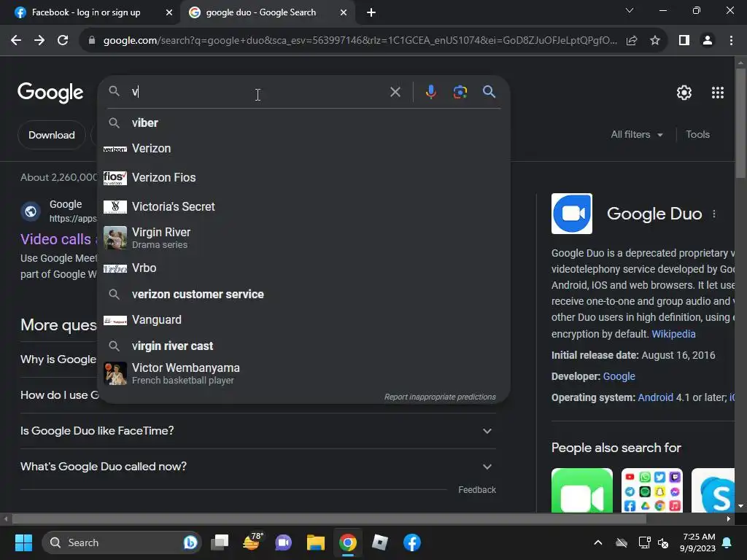Click the Download filter chip

click(52, 135)
